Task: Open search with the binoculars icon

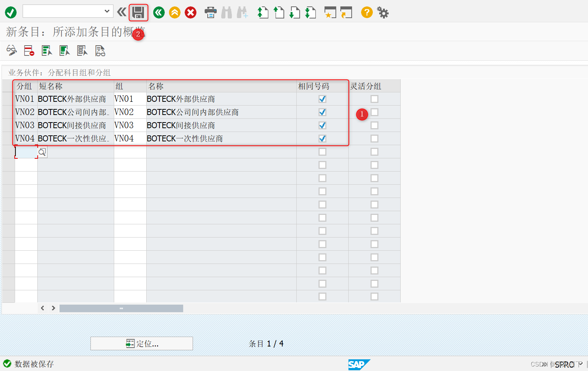Action: pos(227,12)
